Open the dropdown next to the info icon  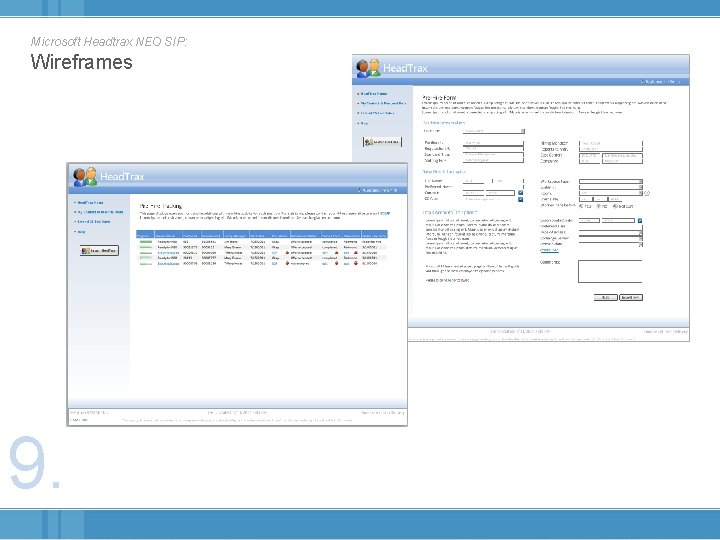tap(611, 193)
